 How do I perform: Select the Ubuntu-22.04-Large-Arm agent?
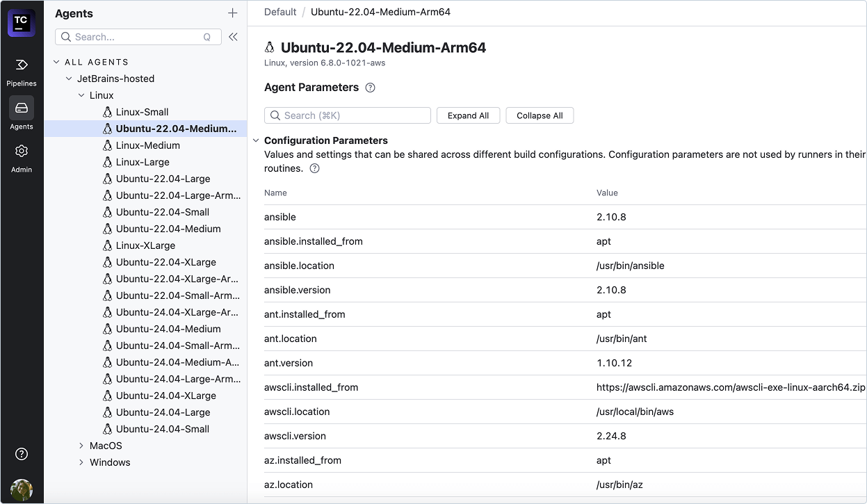178,195
